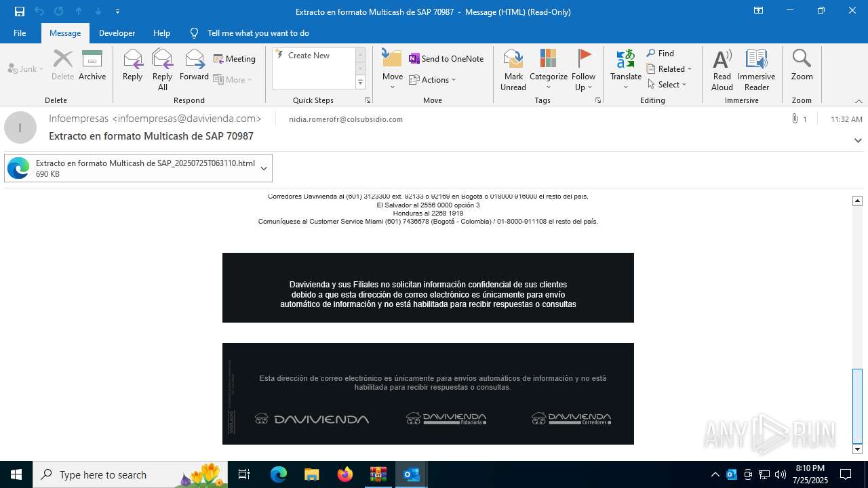Show hidden system tray icons
Image resolution: width=868 pixels, height=488 pixels.
(715, 474)
